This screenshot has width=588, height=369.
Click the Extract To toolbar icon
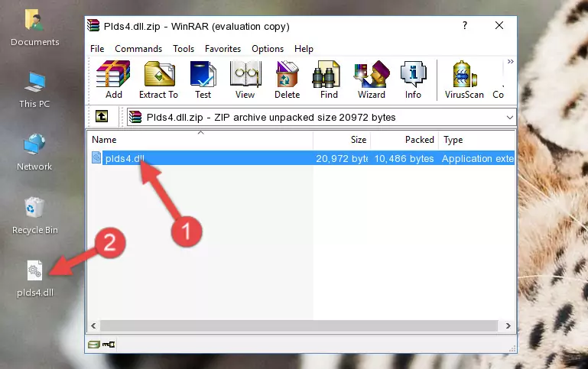[158, 79]
